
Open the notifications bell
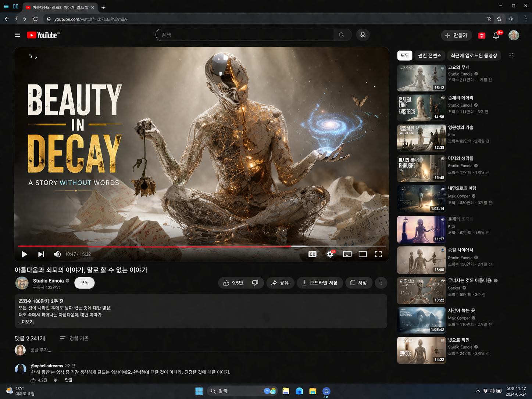click(x=496, y=35)
